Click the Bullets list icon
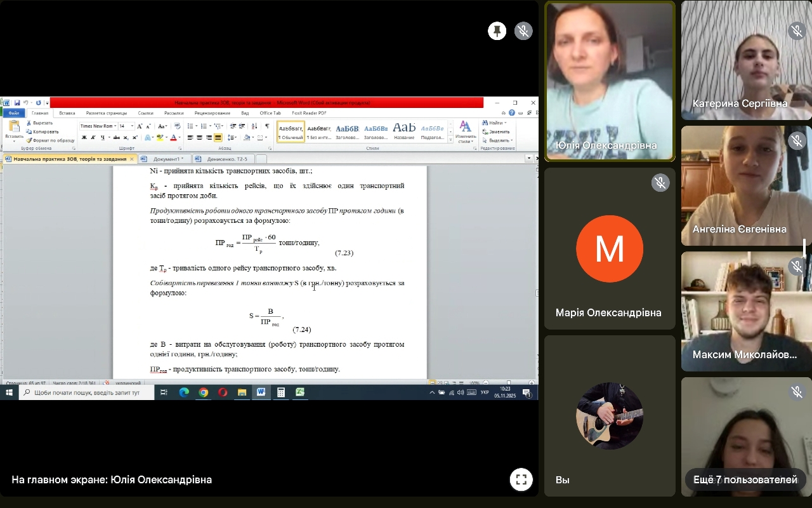Viewport: 812px width, 508px height. click(x=191, y=126)
